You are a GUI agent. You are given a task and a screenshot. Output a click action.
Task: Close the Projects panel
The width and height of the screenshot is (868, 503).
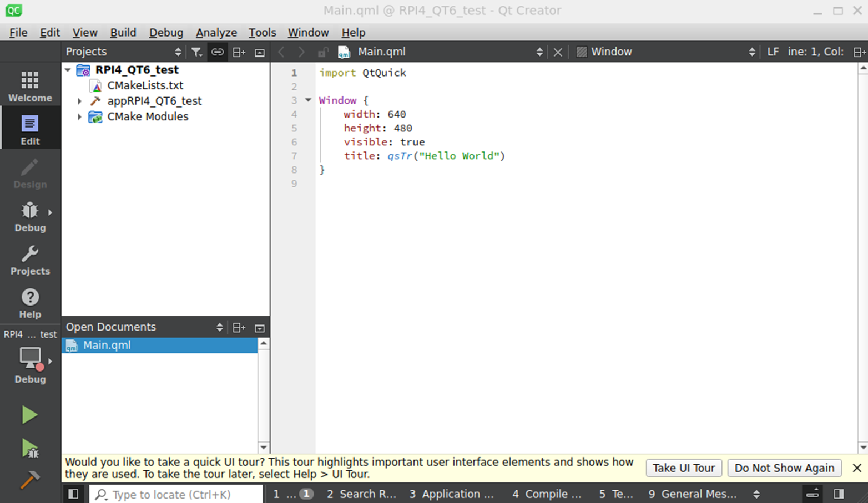pyautogui.click(x=260, y=52)
